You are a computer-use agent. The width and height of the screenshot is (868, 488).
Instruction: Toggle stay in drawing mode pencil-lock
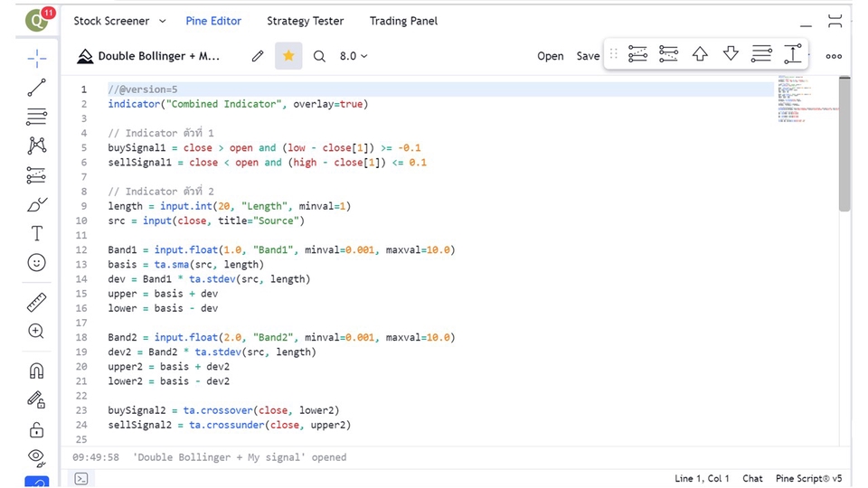click(36, 399)
